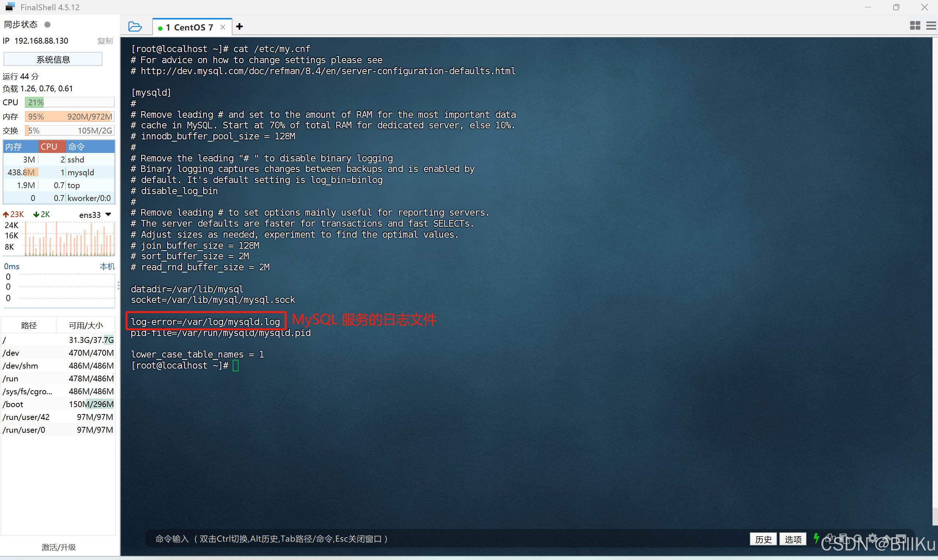The image size is (938, 560).
Task: Click the 激活/升级 activate upgrade link
Action: [x=58, y=547]
